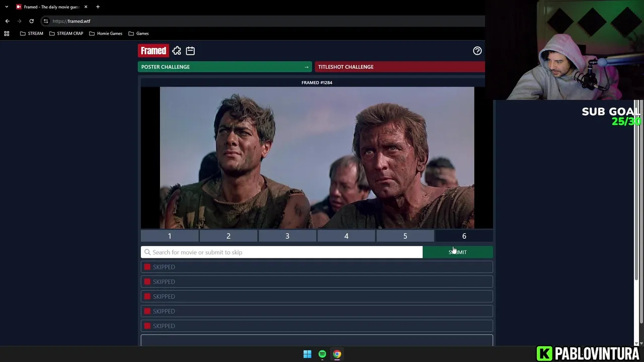Show frame 5
The width and height of the screenshot is (644, 362).
(x=405, y=236)
